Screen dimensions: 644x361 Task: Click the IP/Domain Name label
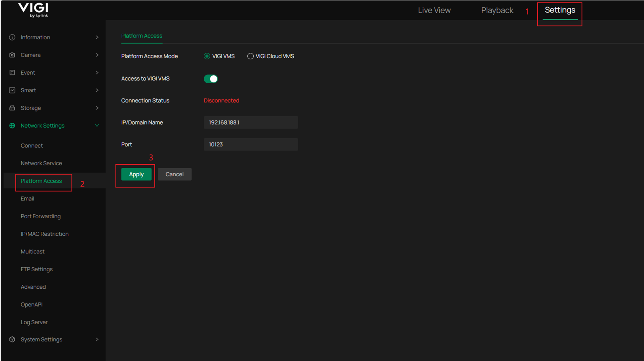(x=142, y=122)
